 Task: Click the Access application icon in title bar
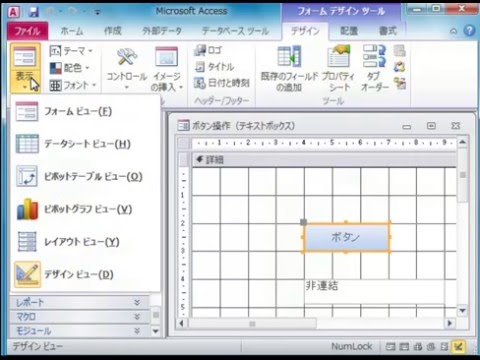pos(14,13)
